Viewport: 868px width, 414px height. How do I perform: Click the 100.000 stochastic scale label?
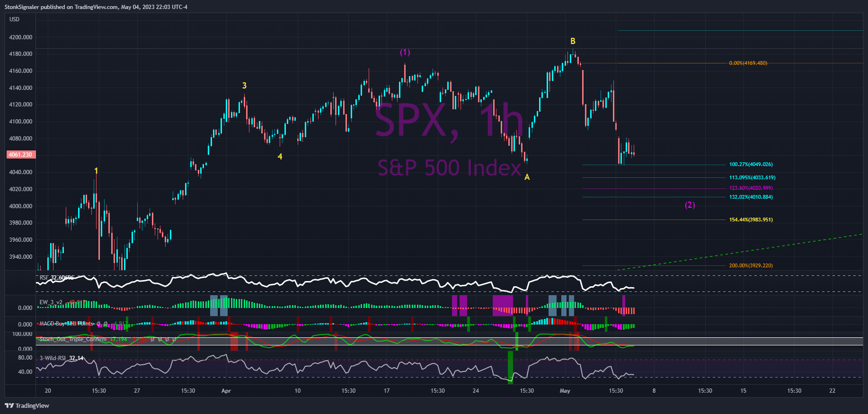pyautogui.click(x=22, y=334)
